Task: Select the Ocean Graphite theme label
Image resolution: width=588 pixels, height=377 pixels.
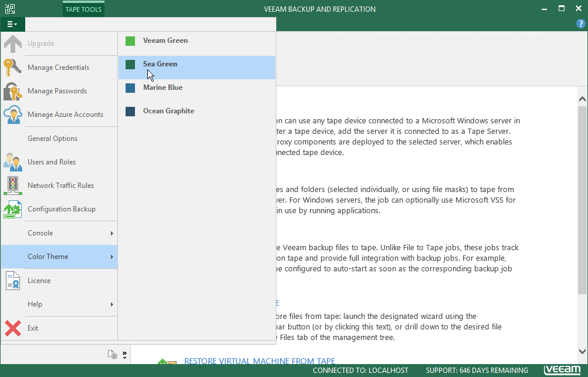Action: [x=169, y=111]
